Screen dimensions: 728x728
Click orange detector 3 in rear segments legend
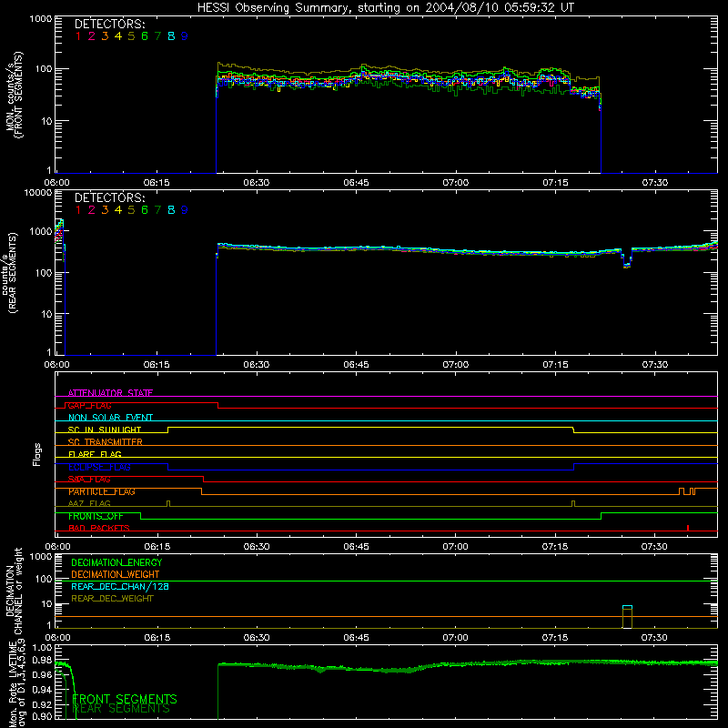click(x=105, y=210)
